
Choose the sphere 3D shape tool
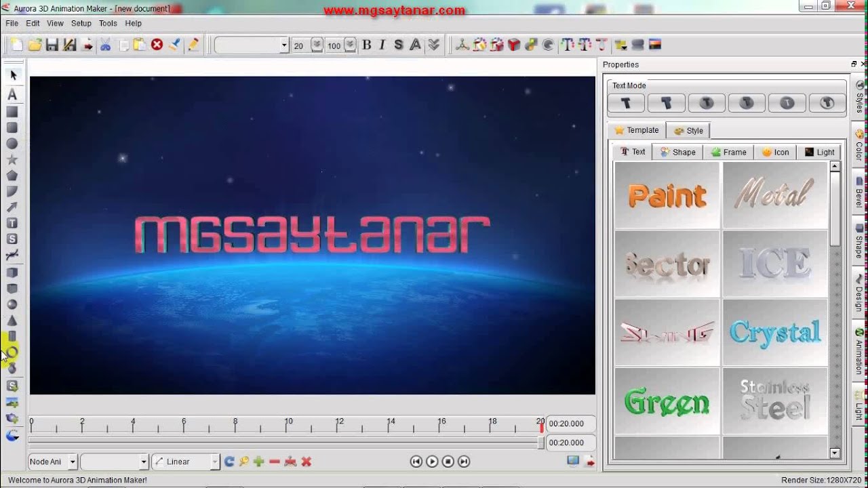(x=12, y=304)
